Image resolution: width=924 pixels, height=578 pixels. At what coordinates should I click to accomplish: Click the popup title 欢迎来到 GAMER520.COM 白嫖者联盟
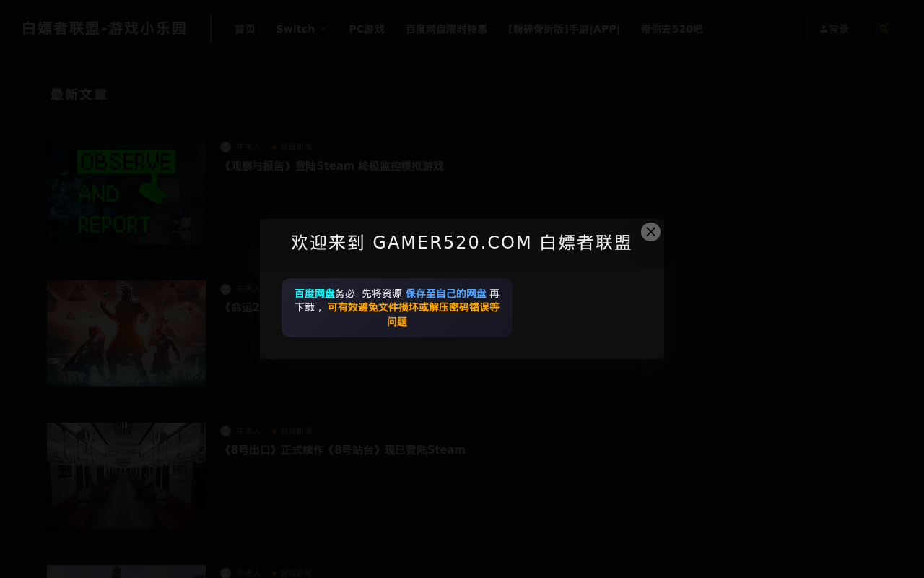tap(462, 243)
